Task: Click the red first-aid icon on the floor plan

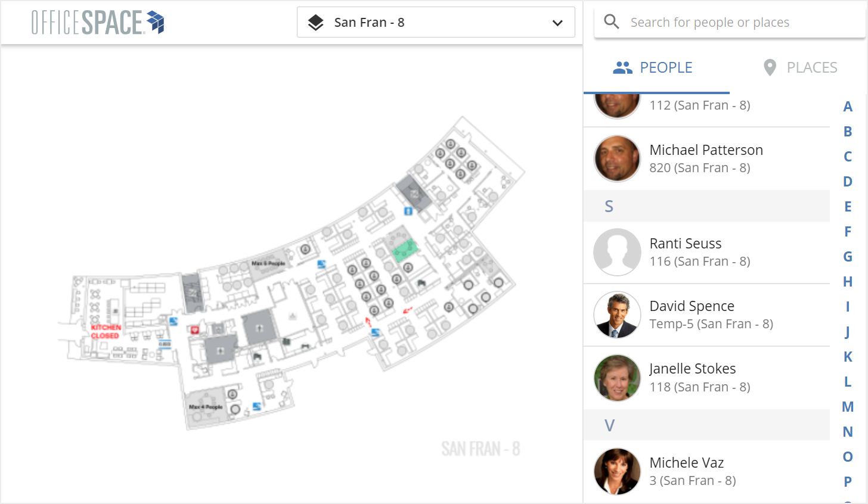Action: click(194, 329)
